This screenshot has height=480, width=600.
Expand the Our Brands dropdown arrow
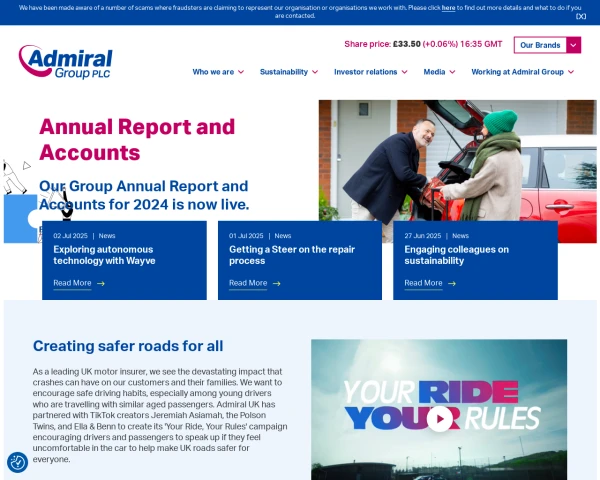click(573, 45)
